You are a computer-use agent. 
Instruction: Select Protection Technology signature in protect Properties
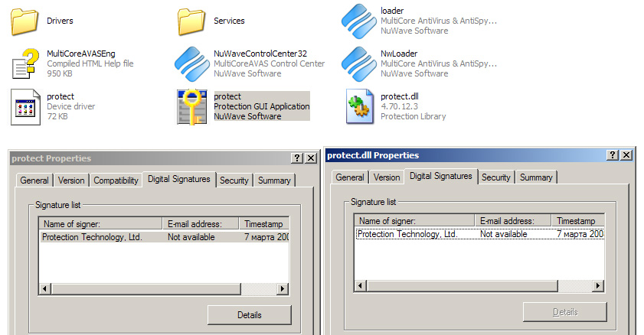click(x=165, y=237)
